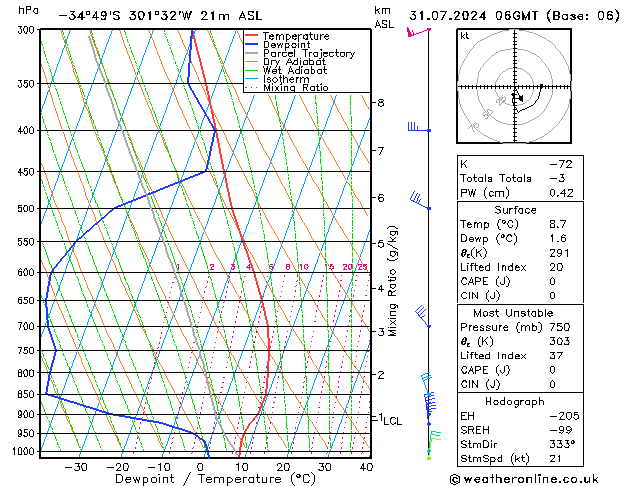Click the Surface section header

515,210
